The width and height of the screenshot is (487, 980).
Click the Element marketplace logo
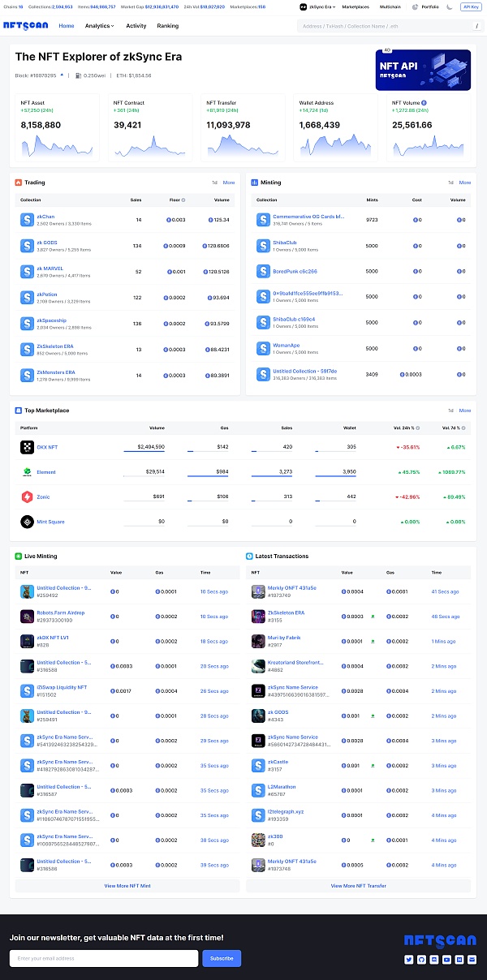(x=26, y=471)
